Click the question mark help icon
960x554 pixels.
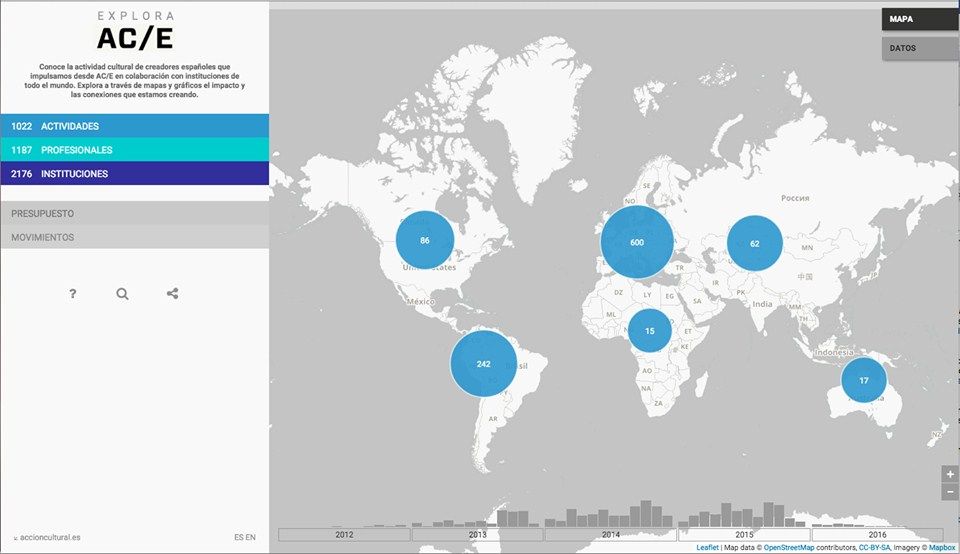point(72,294)
